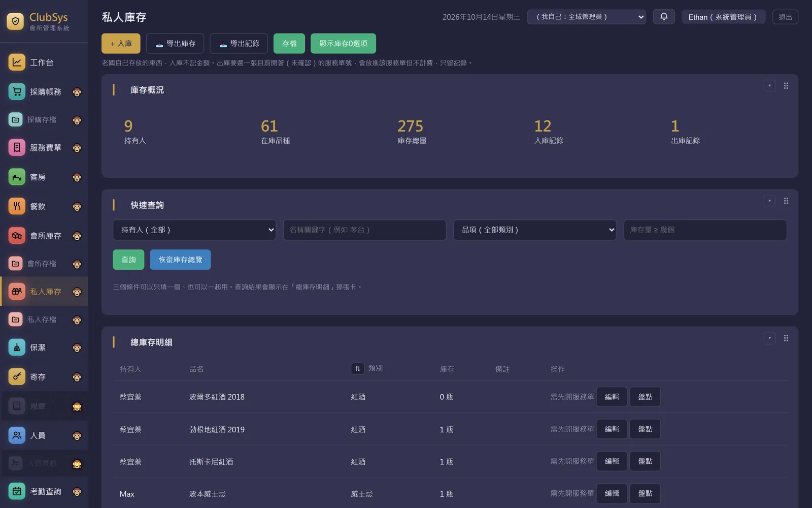
Task: Open 規章 sidebar item
Action: coord(44,406)
